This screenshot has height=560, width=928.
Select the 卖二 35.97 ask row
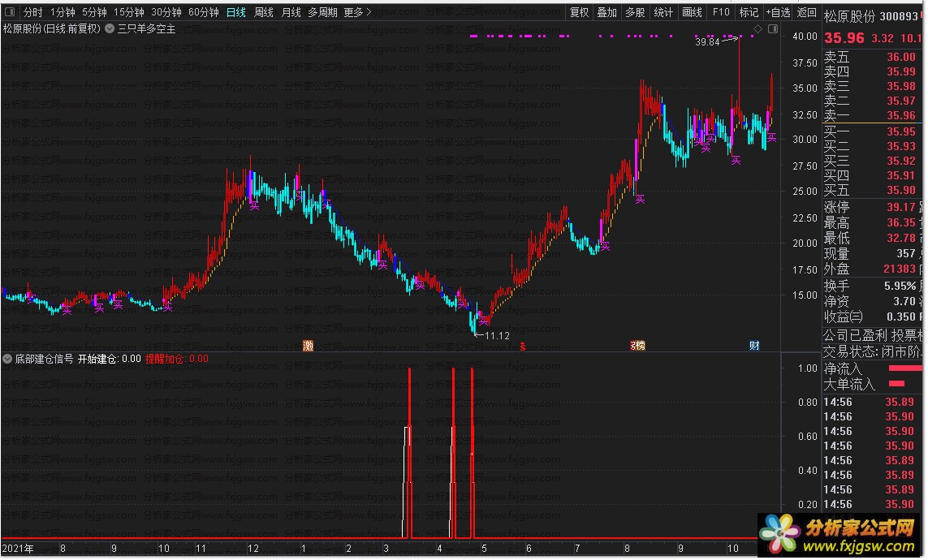pyautogui.click(x=872, y=101)
